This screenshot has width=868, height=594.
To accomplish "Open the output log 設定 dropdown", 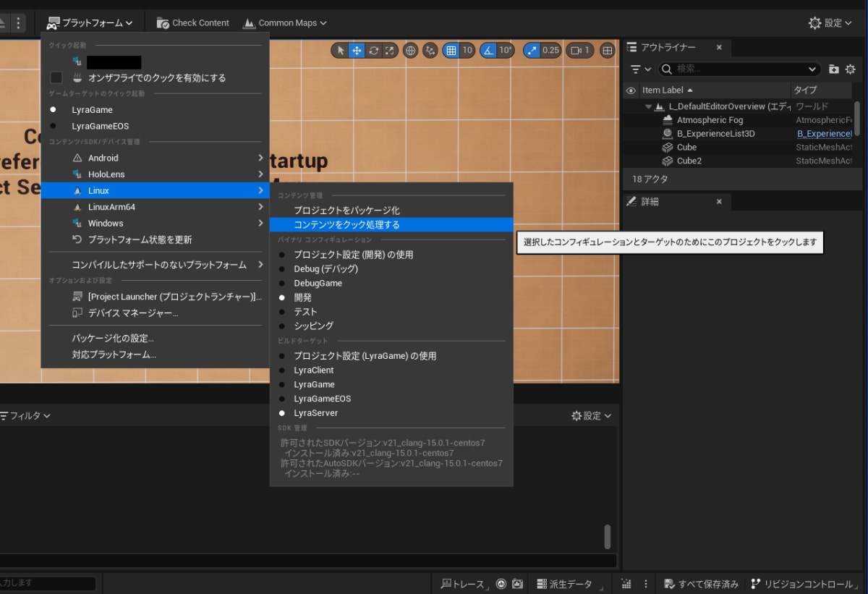I will tap(591, 416).
